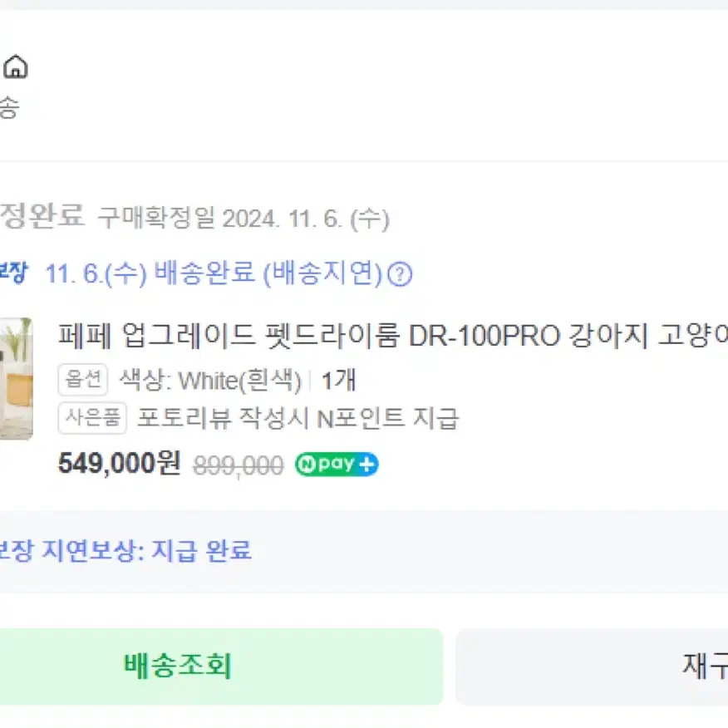Screen dimensions: 728x728
Task: Click the blue 보장 badge beside delivery status
Action: click(x=13, y=272)
